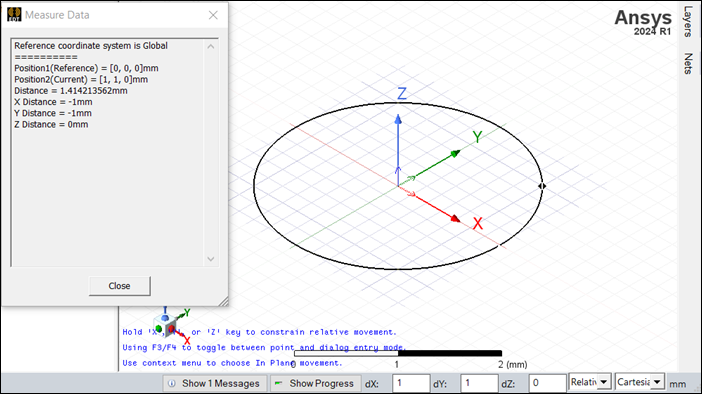Open the Nets side tab
Image resolution: width=702 pixels, height=394 pixels.
(x=688, y=63)
